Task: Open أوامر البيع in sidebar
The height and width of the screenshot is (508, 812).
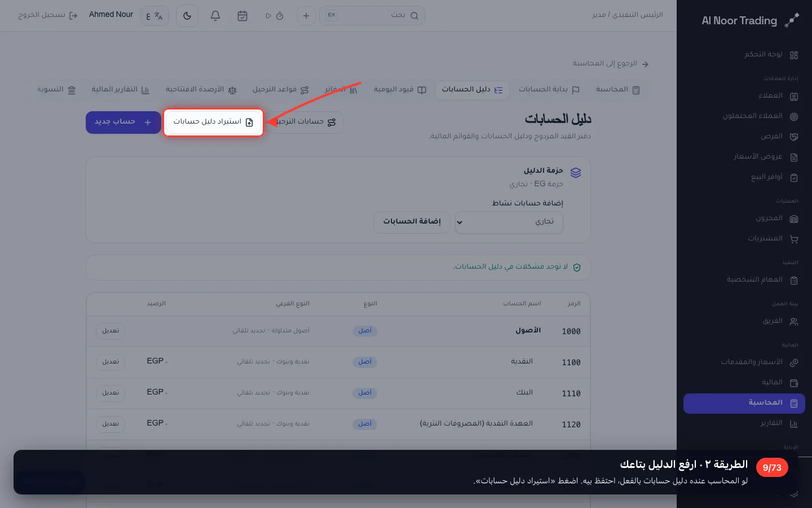Action: (744, 177)
